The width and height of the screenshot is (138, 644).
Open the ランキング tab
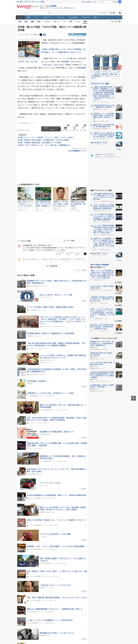86,17
